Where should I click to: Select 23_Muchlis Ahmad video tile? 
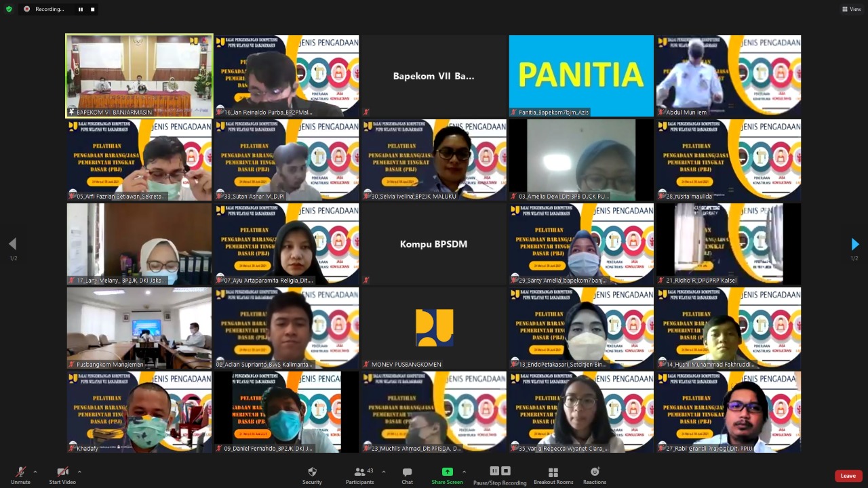(433, 412)
